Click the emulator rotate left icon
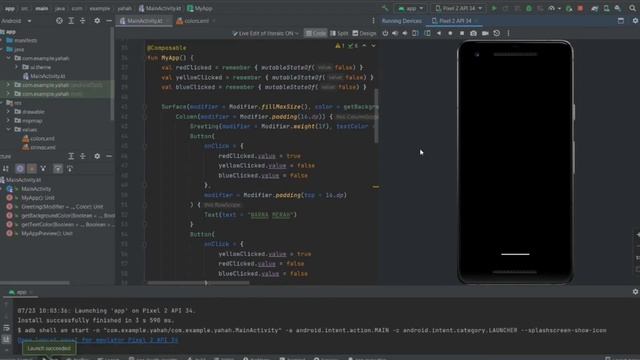Screen dimensions: 640x360 click(415, 33)
